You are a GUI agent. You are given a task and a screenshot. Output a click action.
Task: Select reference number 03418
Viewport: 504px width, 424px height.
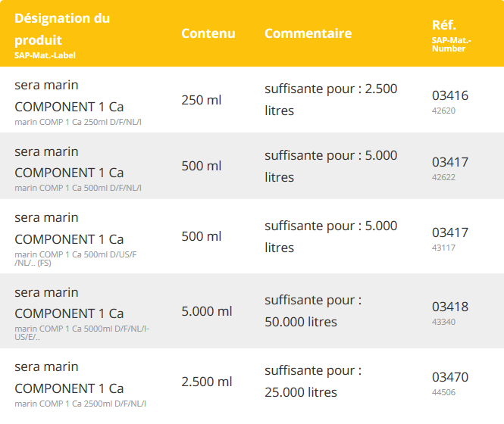[x=450, y=307]
